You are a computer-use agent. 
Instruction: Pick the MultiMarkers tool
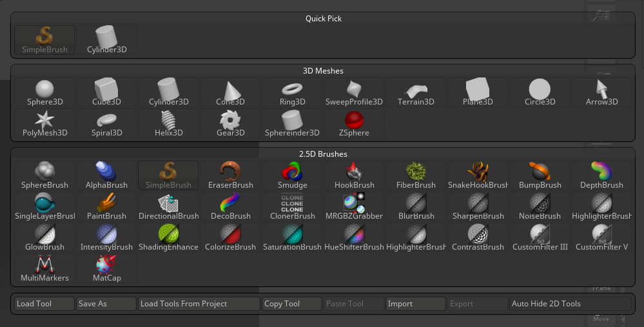pos(44,269)
